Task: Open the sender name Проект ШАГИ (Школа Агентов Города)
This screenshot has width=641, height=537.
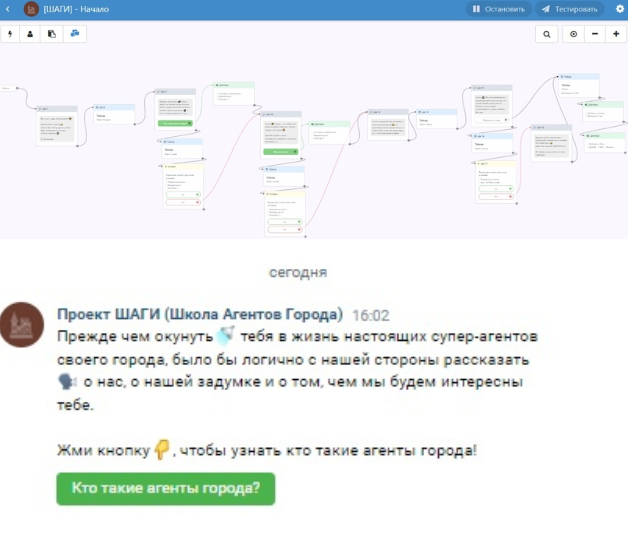Action: (200, 314)
